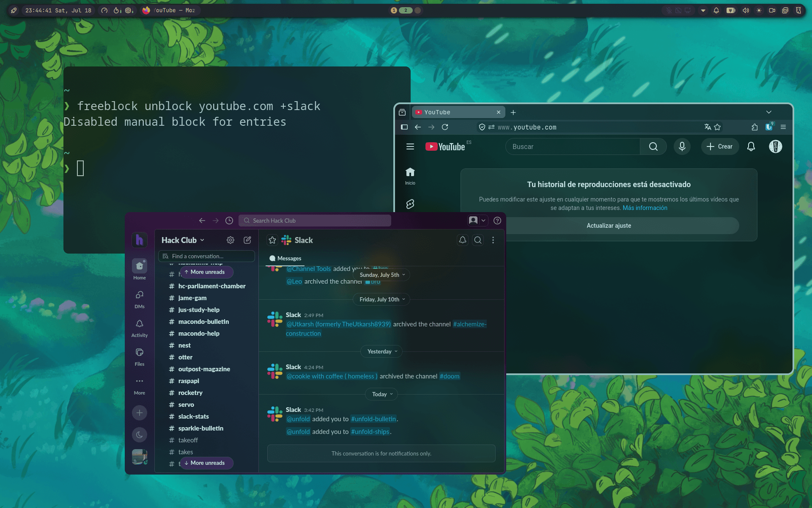The height and width of the screenshot is (508, 812).
Task: Open YouTube notifications bell
Action: (x=751, y=146)
